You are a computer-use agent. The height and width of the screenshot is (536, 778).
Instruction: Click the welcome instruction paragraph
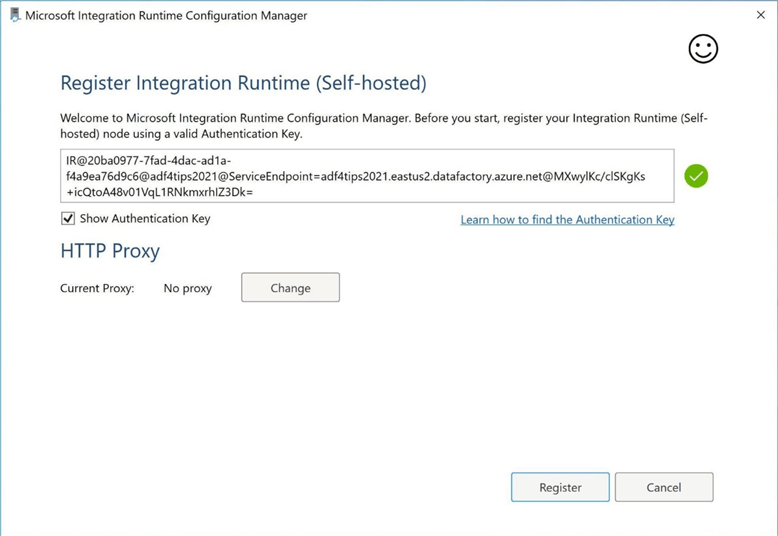[x=384, y=126]
